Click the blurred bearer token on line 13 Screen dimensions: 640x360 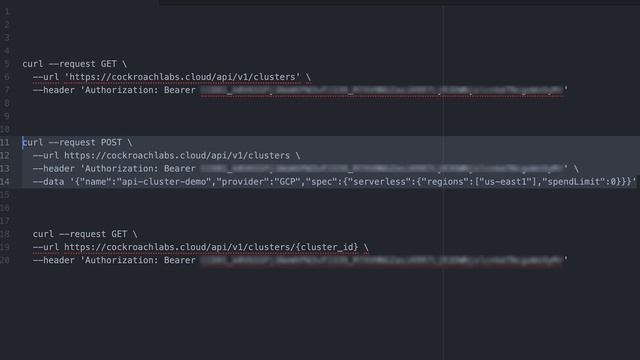[x=381, y=169]
